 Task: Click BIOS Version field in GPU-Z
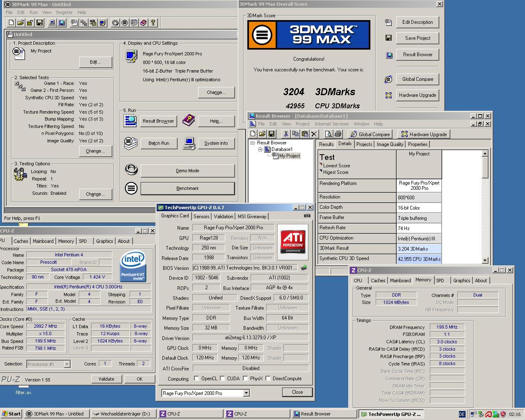tap(245, 268)
